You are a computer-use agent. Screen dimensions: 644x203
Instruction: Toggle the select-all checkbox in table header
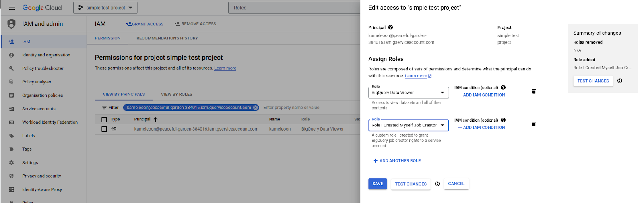104,120
